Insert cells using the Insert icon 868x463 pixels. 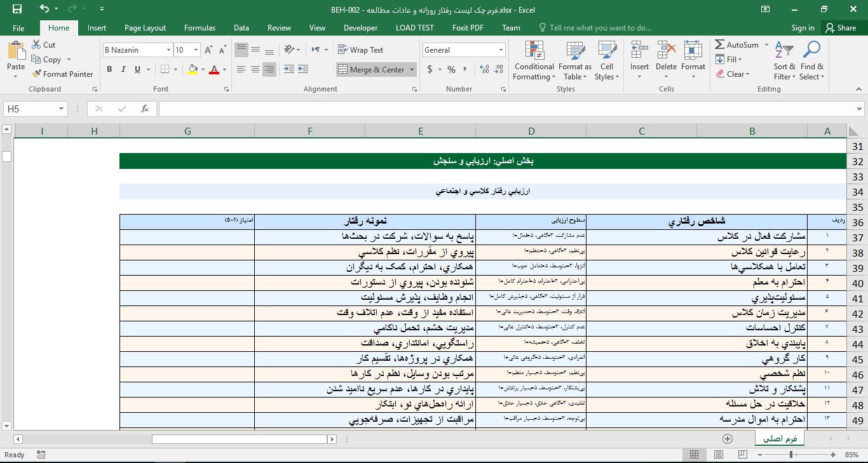click(639, 50)
